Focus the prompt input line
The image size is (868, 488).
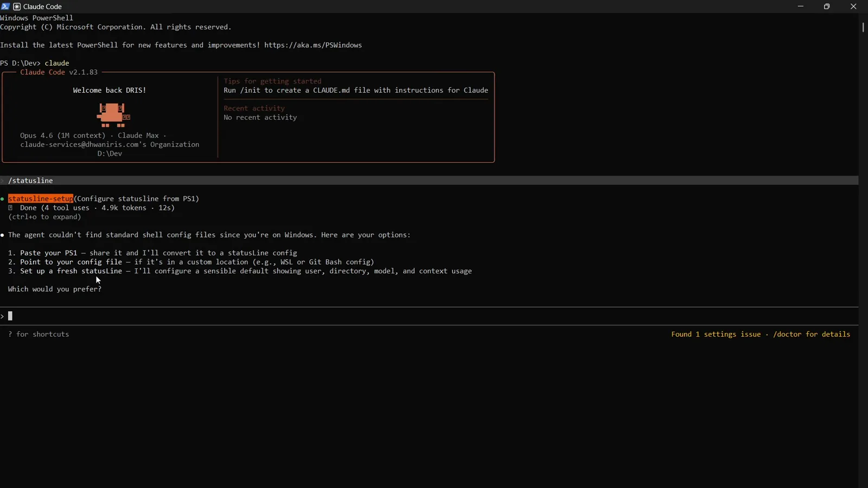[x=429, y=316]
